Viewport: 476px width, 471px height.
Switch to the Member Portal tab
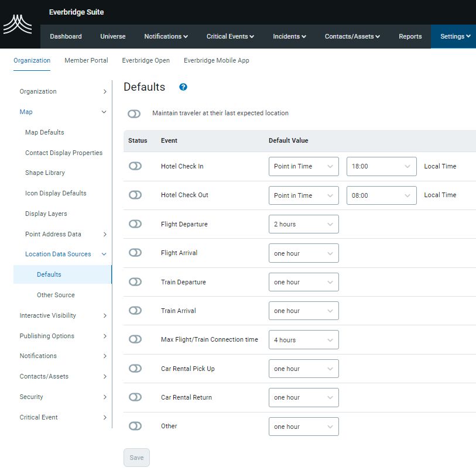[x=86, y=60]
